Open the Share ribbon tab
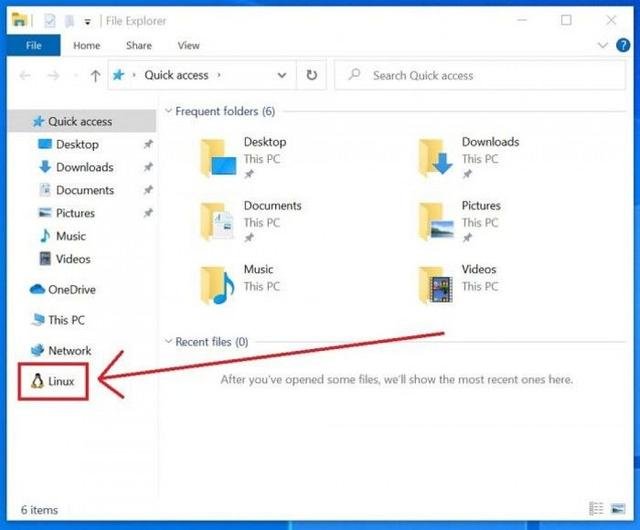 [x=139, y=45]
